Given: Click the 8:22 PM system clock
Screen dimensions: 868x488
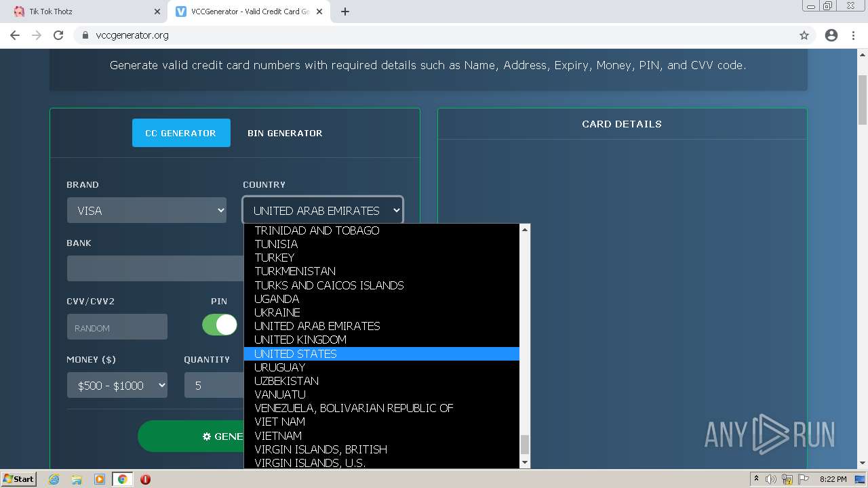Looking at the screenshot, I should click(x=833, y=479).
